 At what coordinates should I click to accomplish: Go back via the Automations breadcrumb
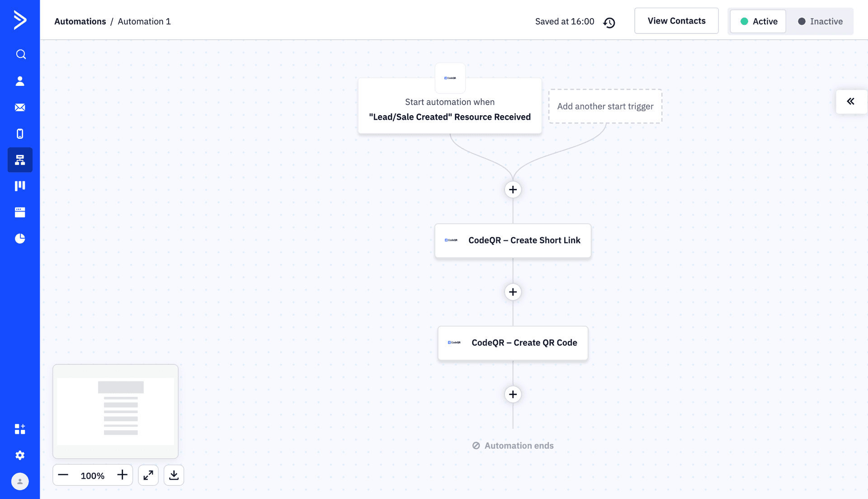point(80,21)
